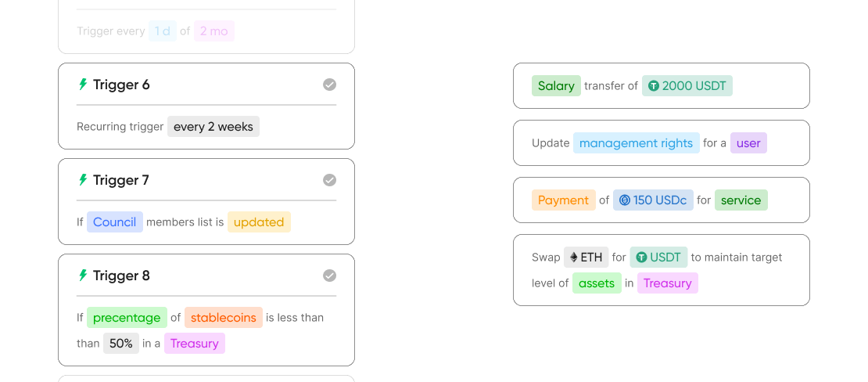The height and width of the screenshot is (382, 868).
Task: Select the orange "Payment" tag
Action: (x=563, y=200)
